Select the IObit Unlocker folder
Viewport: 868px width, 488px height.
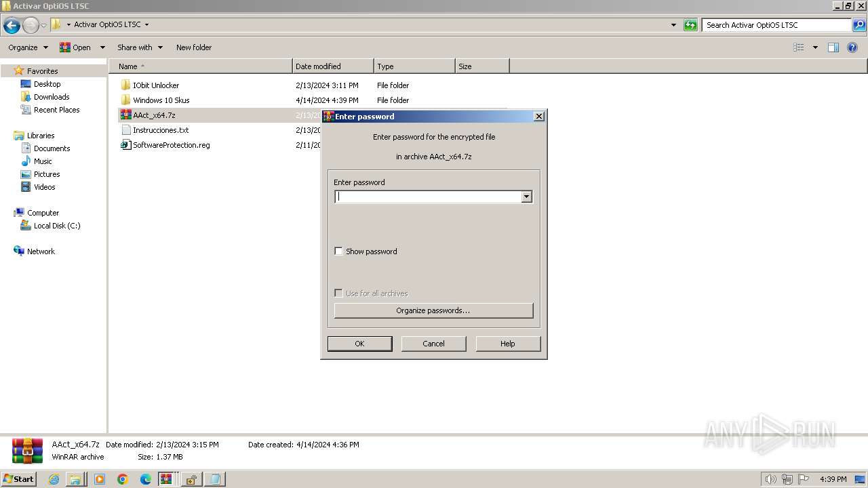pos(156,85)
